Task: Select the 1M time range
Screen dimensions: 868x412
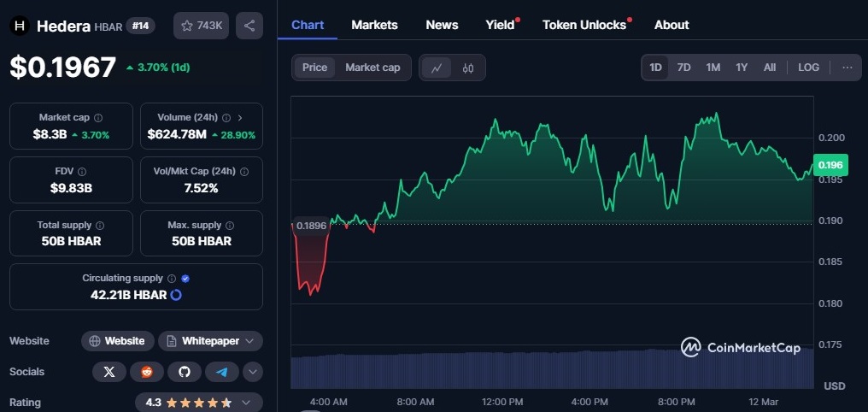Action: pyautogui.click(x=713, y=68)
